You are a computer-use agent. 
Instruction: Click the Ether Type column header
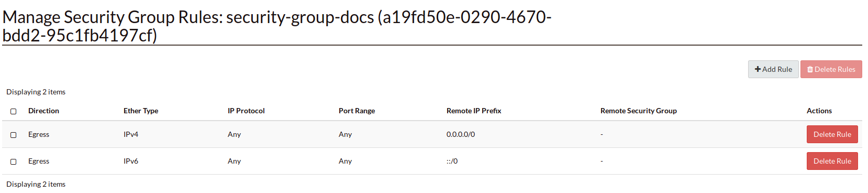(x=141, y=111)
